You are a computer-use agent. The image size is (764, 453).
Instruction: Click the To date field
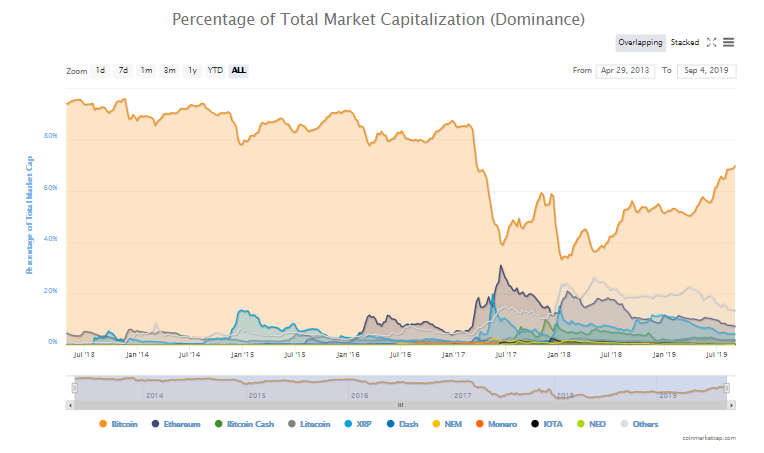(x=706, y=71)
